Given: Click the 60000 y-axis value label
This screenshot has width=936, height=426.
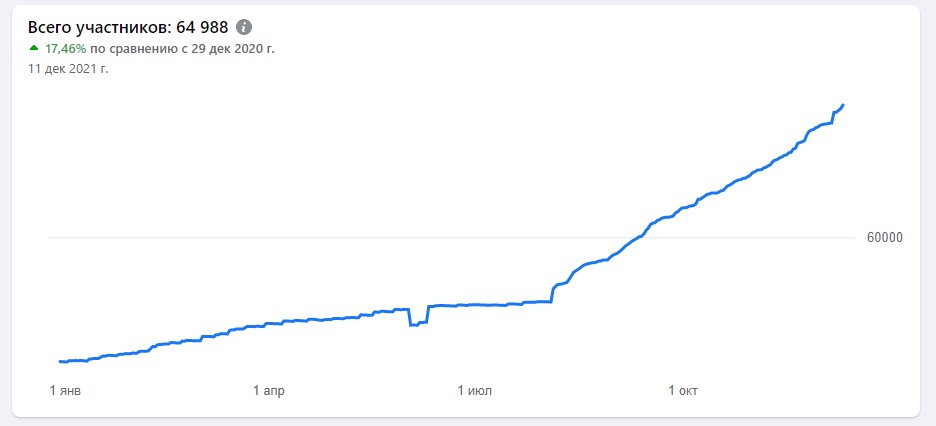Looking at the screenshot, I should (x=884, y=238).
